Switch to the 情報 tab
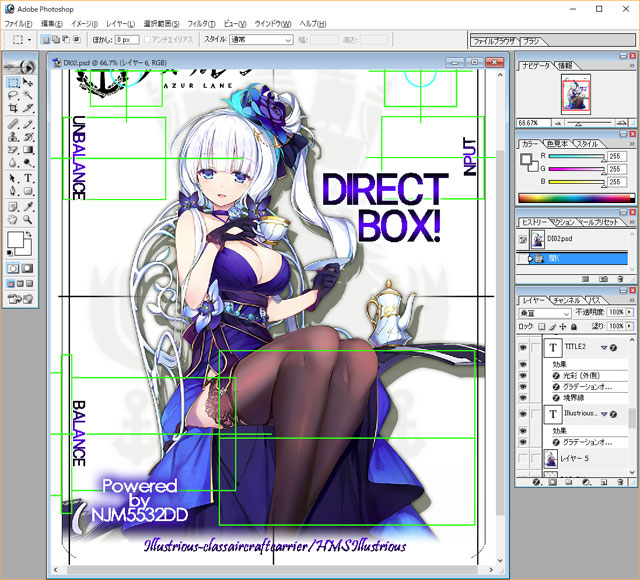 564,66
